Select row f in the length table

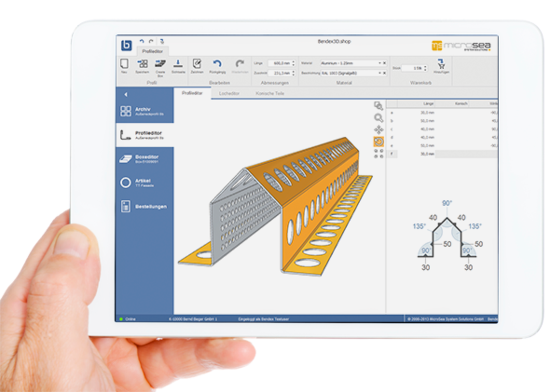point(392,154)
